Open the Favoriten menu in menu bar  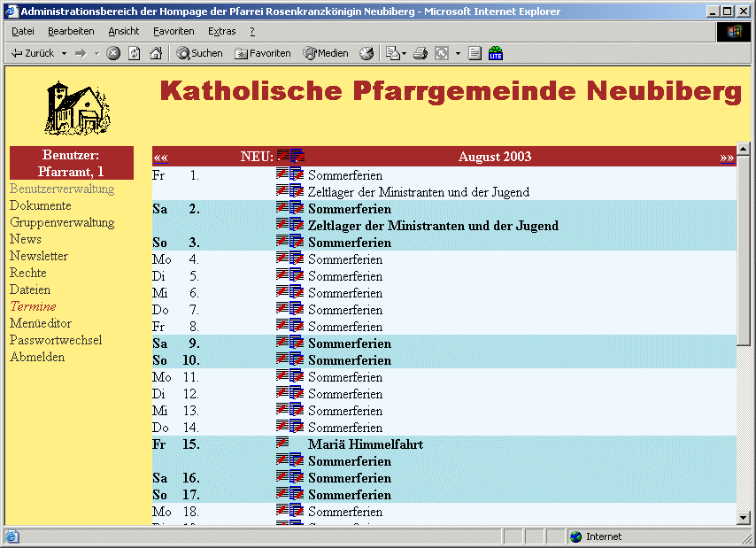pyautogui.click(x=174, y=31)
